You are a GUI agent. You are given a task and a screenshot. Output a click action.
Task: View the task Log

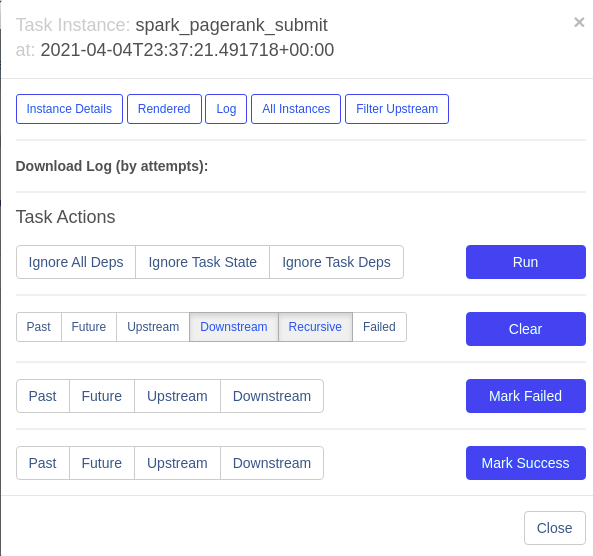pos(226,109)
